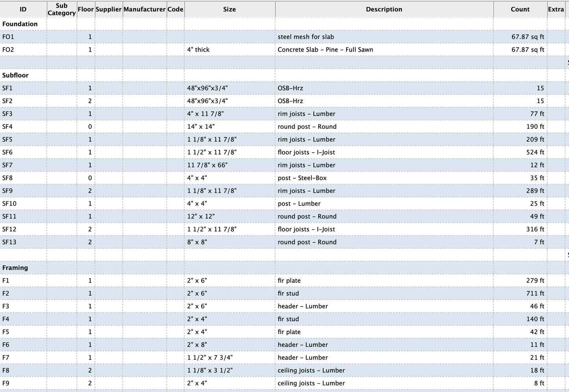
Task: Select row ID FO1
Action: pyautogui.click(x=8, y=37)
